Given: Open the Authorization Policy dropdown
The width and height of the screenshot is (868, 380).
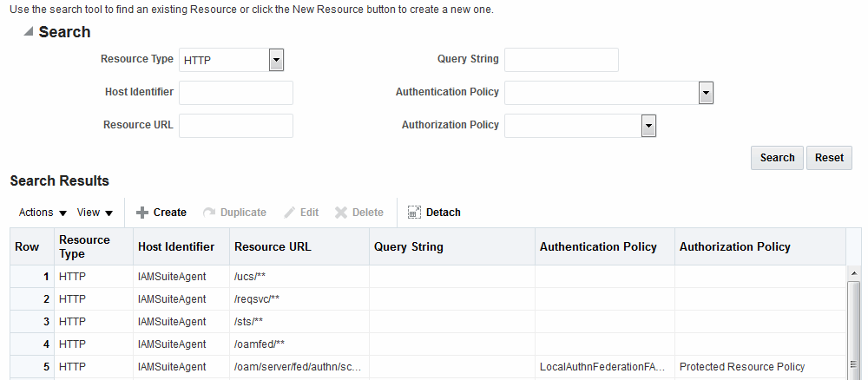Looking at the screenshot, I should pos(648,126).
